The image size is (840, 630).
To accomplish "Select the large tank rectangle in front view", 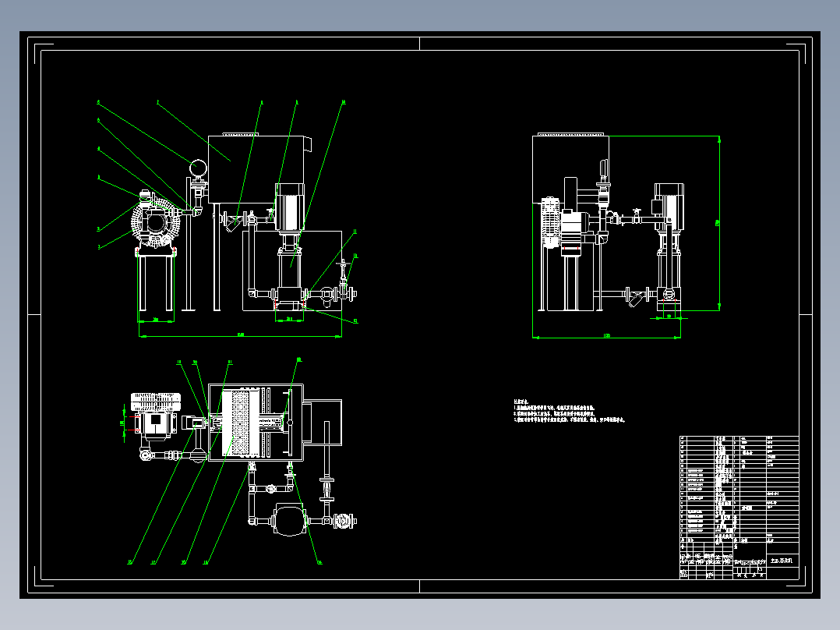I will (256, 169).
